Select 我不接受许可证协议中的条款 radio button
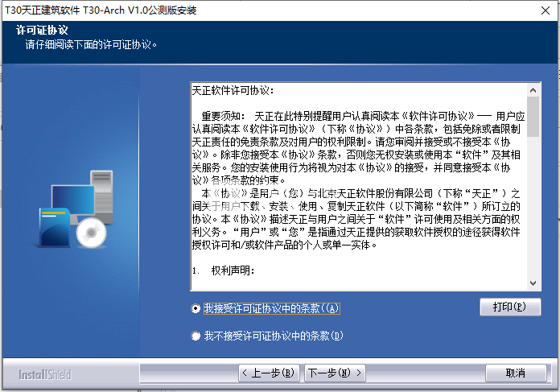 pyautogui.click(x=196, y=336)
